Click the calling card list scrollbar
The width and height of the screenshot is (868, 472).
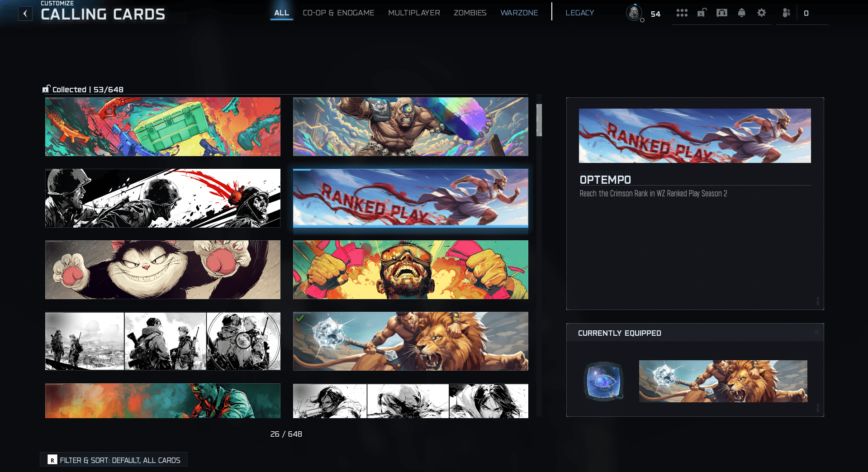[x=539, y=120]
